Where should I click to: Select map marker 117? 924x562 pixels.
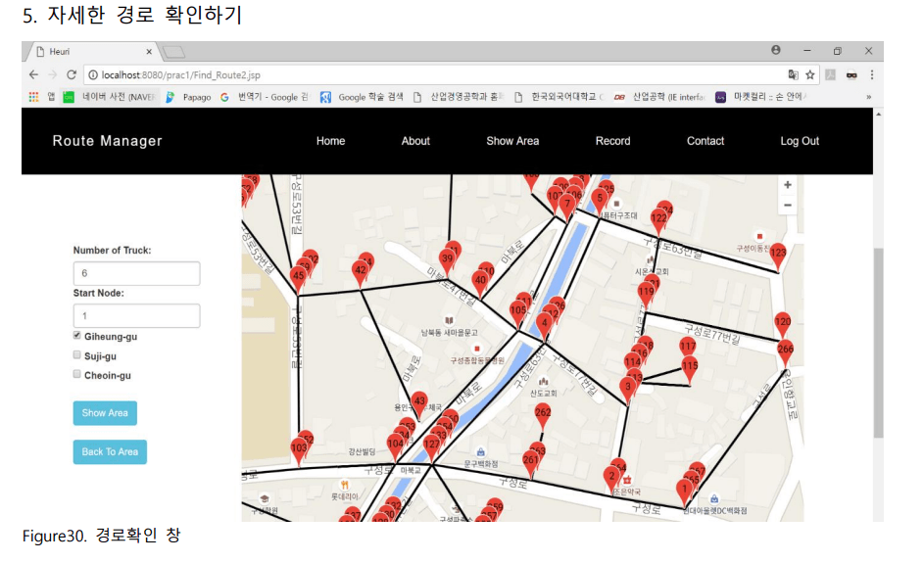coord(688,346)
